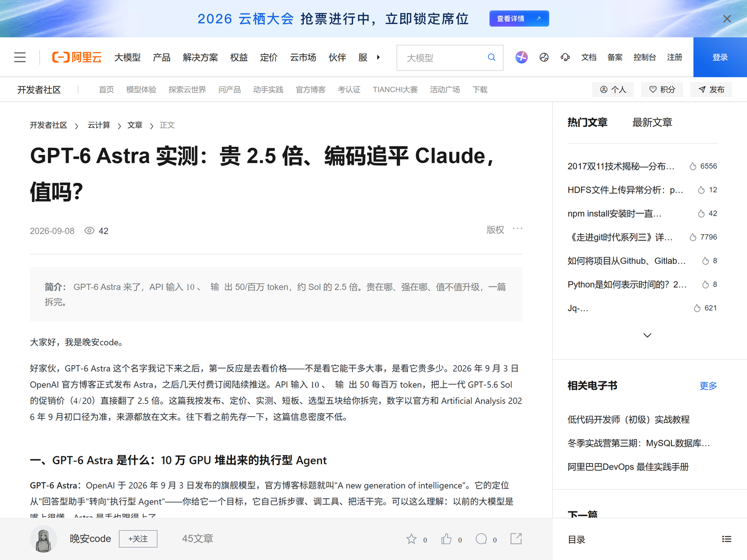This screenshot has width=747, height=560.
Task: Open article 走进git时代系列三
Action: 620,237
